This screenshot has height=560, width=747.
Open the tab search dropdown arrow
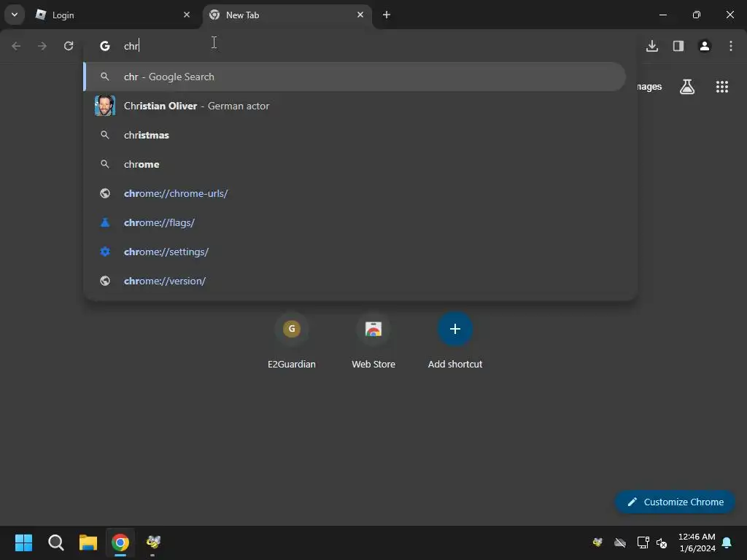[15, 15]
